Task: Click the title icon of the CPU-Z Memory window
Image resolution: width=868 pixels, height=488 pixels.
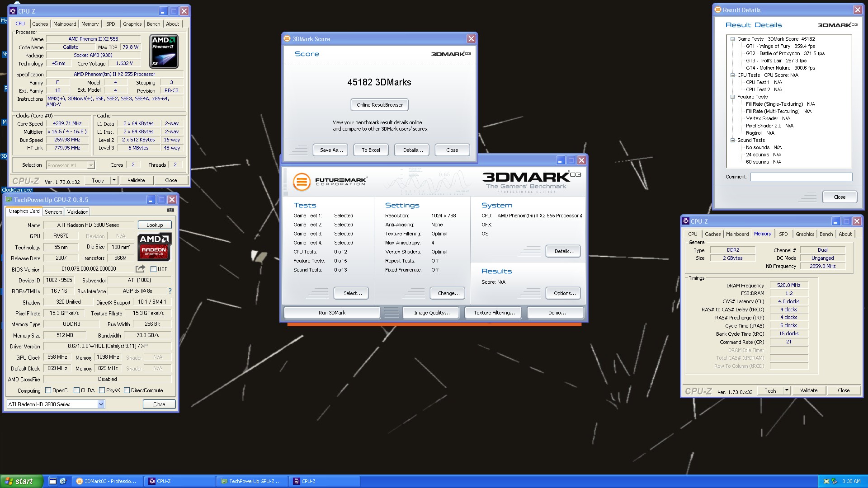Action: [686, 221]
